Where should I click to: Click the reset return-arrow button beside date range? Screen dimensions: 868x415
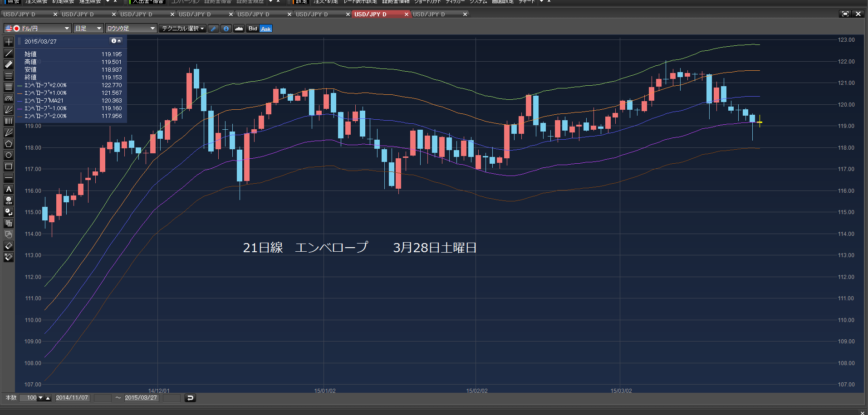pos(190,398)
